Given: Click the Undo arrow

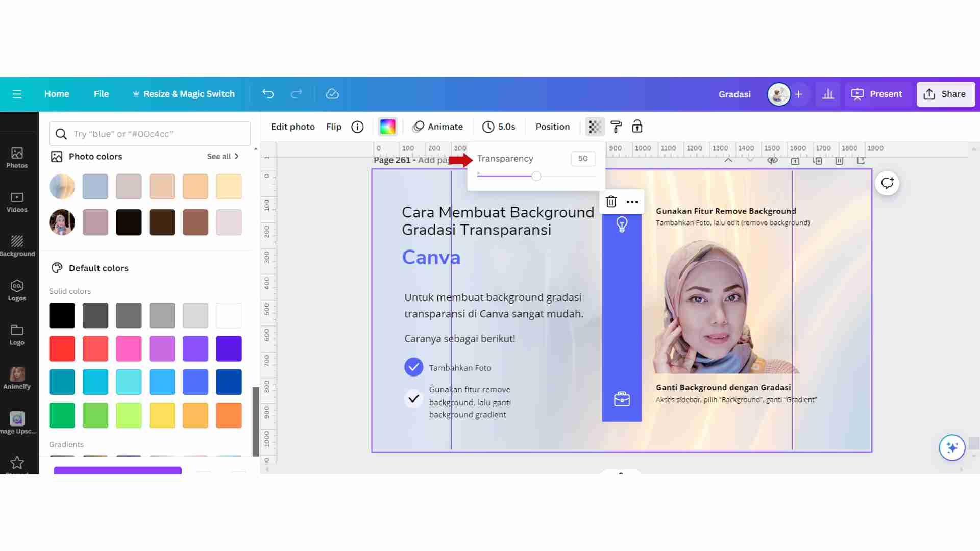Looking at the screenshot, I should pos(268,94).
